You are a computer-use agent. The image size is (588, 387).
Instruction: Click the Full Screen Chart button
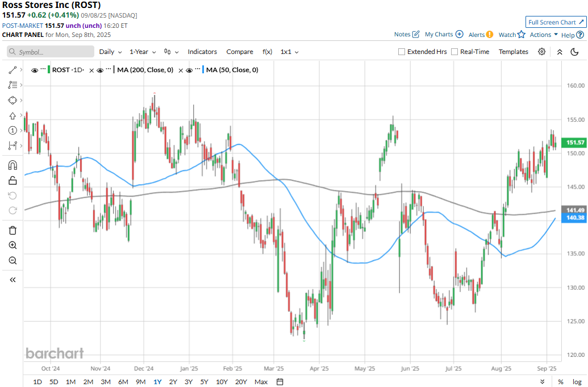pos(556,22)
